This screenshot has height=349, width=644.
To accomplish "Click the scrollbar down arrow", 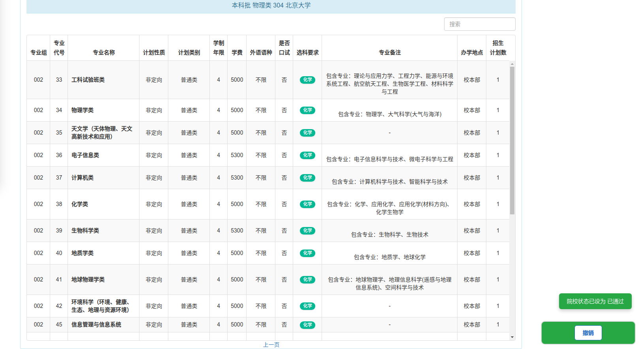I will [x=512, y=337].
